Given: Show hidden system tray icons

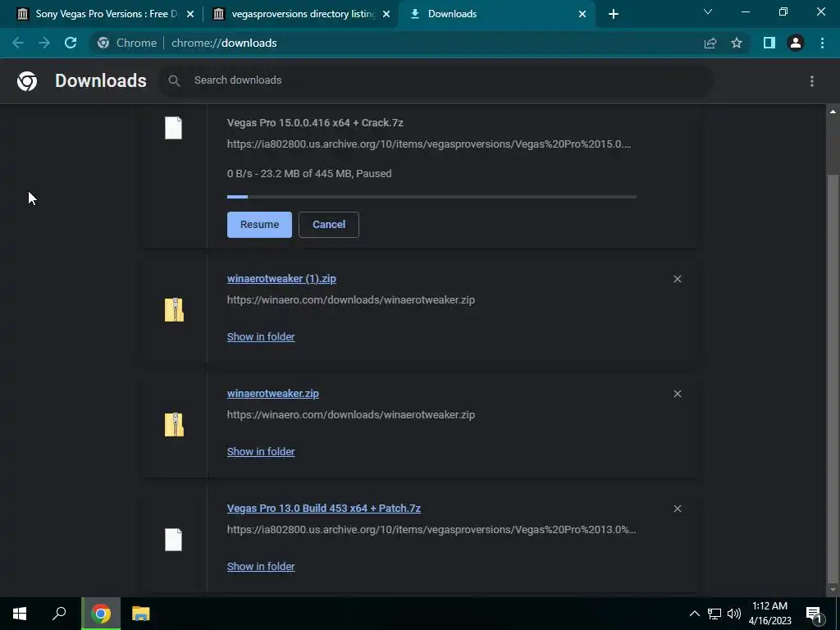Looking at the screenshot, I should pos(694,614).
